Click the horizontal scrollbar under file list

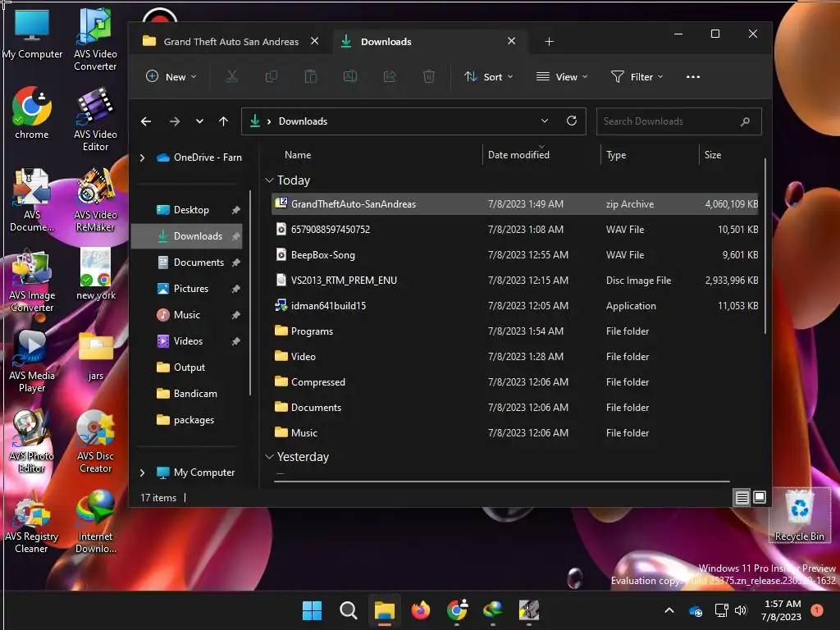pyautogui.click(x=502, y=482)
